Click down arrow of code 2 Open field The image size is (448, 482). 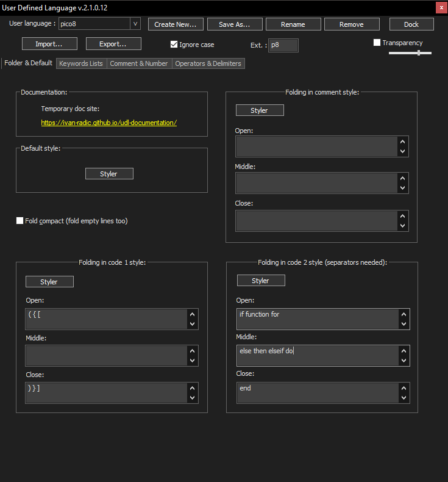pyautogui.click(x=404, y=324)
